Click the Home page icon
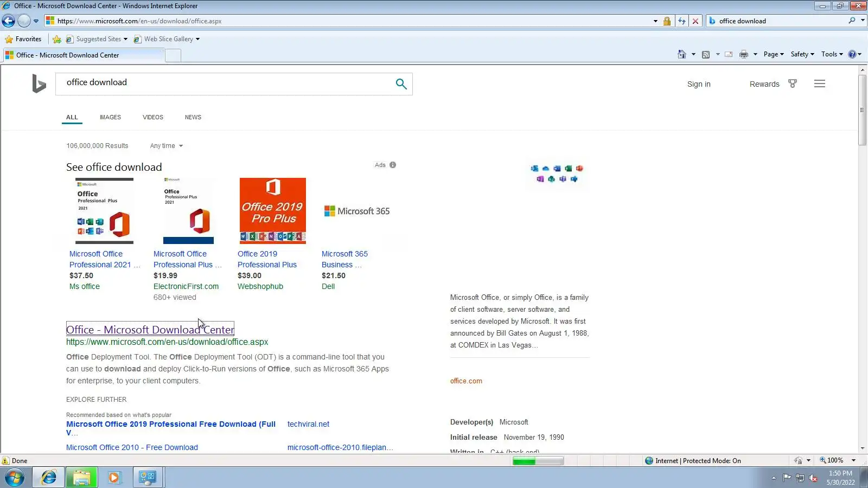 682,54
